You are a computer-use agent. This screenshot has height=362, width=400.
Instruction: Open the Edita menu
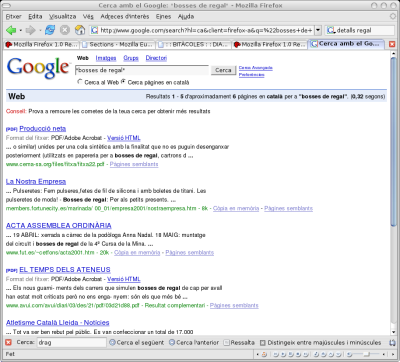pyautogui.click(x=35, y=16)
